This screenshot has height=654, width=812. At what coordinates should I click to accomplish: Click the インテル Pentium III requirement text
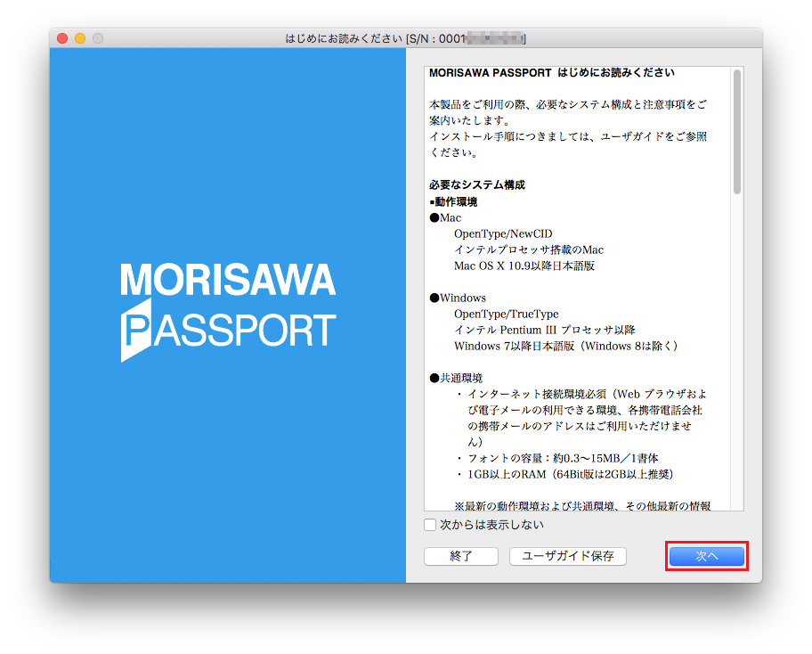(541, 330)
